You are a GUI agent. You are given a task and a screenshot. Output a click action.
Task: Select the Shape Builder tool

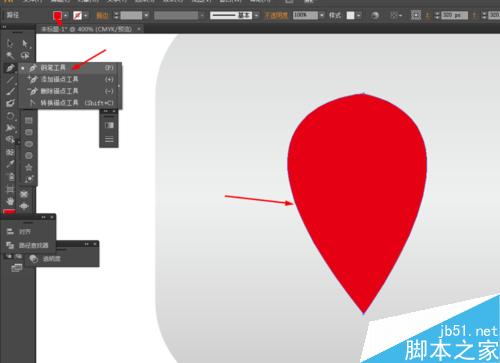[10, 140]
